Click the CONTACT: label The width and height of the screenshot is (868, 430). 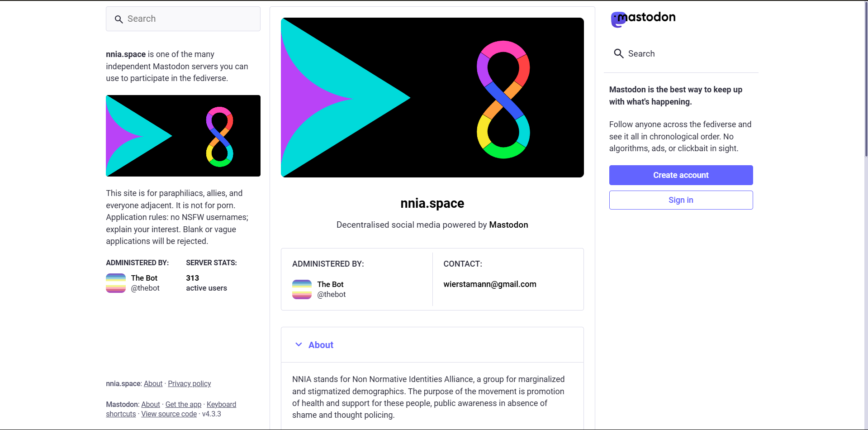click(x=463, y=264)
